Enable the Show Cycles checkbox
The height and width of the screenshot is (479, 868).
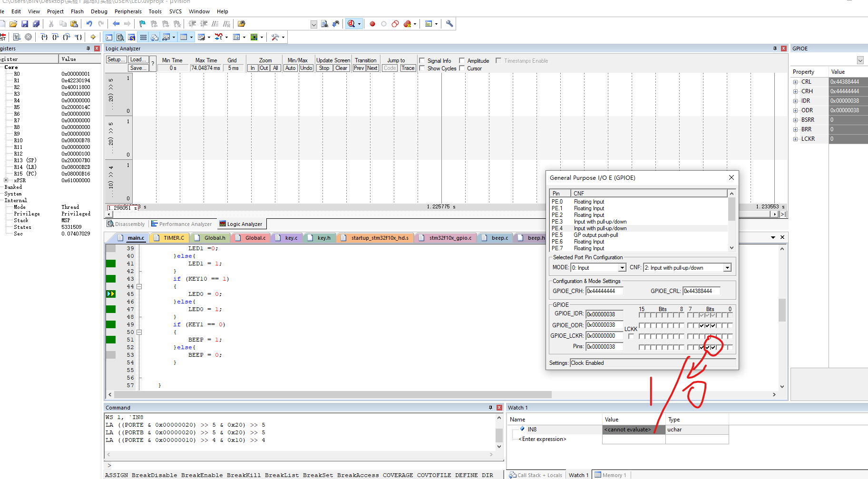pyautogui.click(x=422, y=68)
